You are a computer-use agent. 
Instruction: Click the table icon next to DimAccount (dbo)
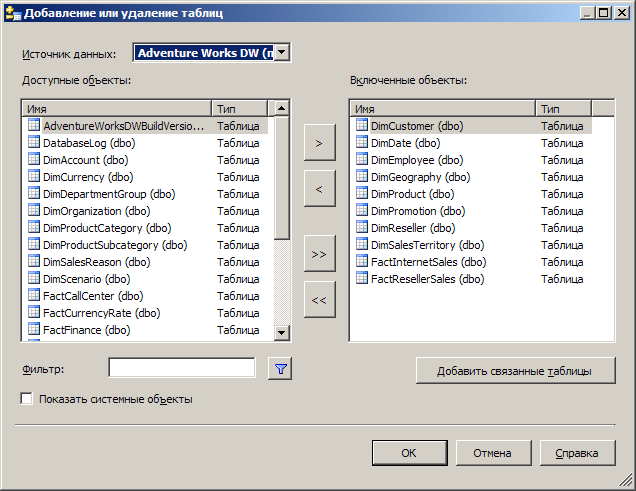tap(34, 159)
